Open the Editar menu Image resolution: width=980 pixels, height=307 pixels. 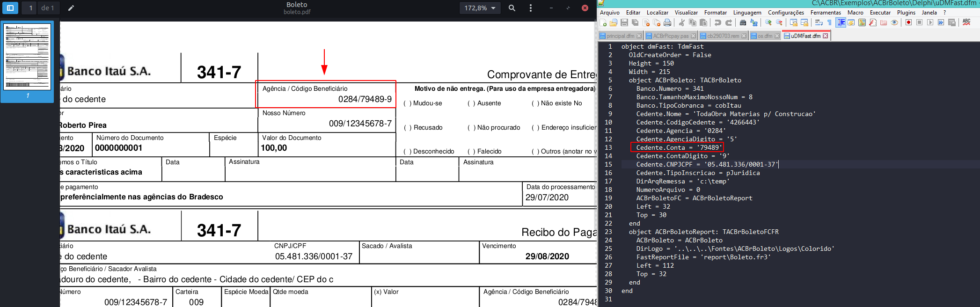(633, 13)
